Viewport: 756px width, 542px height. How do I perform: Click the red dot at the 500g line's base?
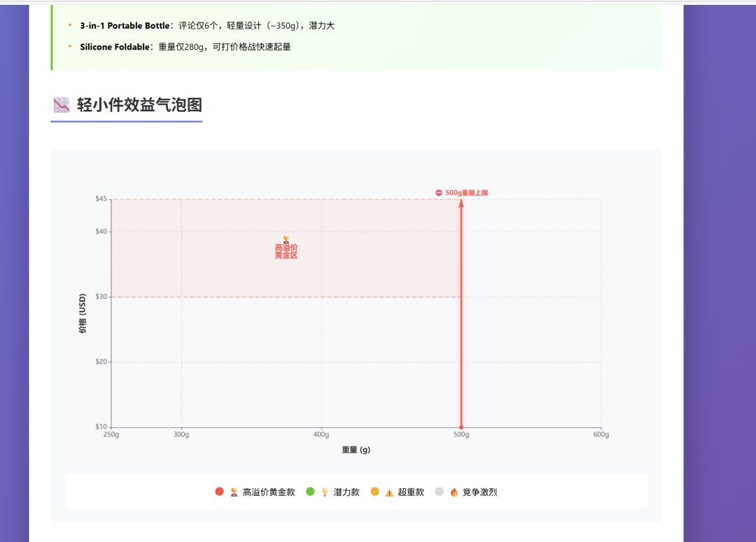tap(461, 427)
